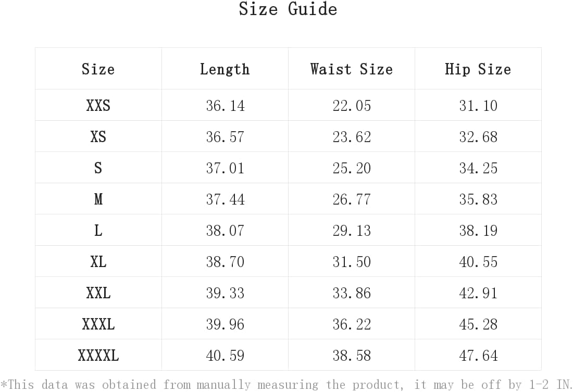Click the manual measuring disclaimer note
The image size is (573, 392).
(x=286, y=384)
